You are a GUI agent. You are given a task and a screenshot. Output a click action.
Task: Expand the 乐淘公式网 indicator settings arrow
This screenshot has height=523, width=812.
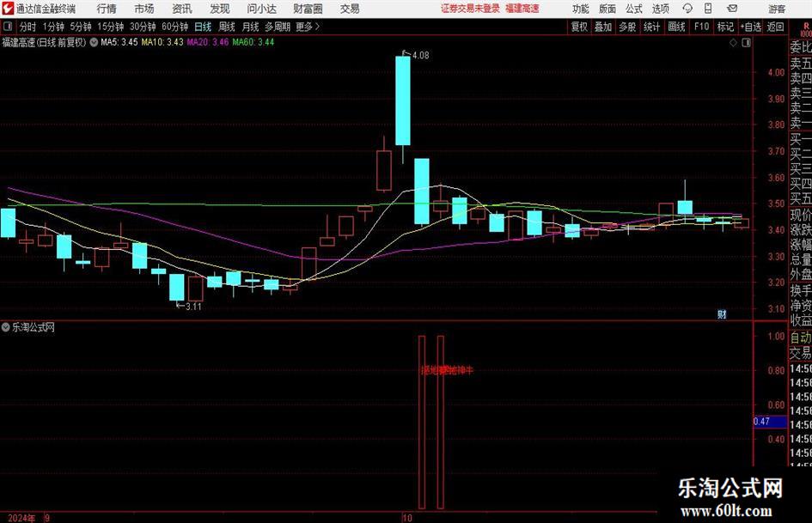6,327
